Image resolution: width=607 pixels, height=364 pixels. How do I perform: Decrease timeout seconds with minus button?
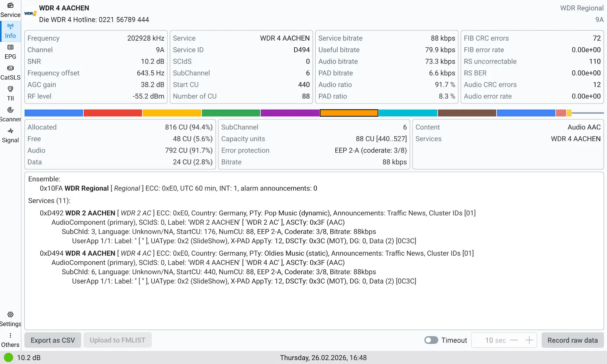coord(514,340)
